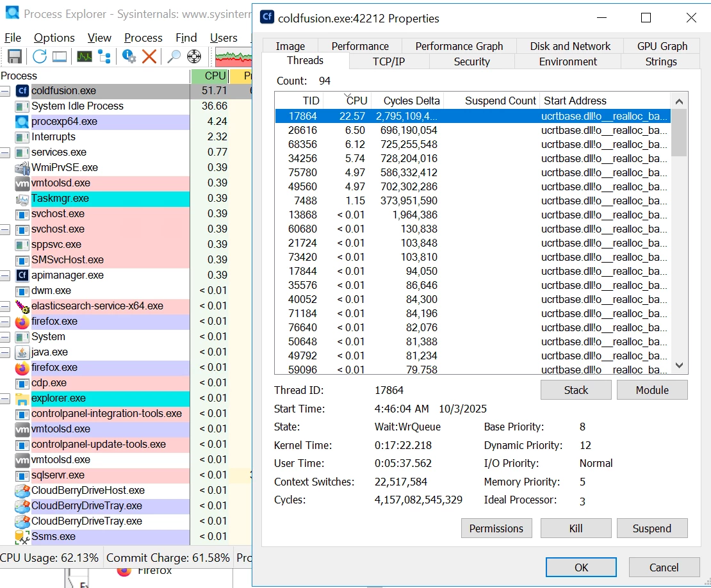The width and height of the screenshot is (711, 588).
Task: Collapse the coldfusion.exe tree node
Action: (5, 91)
